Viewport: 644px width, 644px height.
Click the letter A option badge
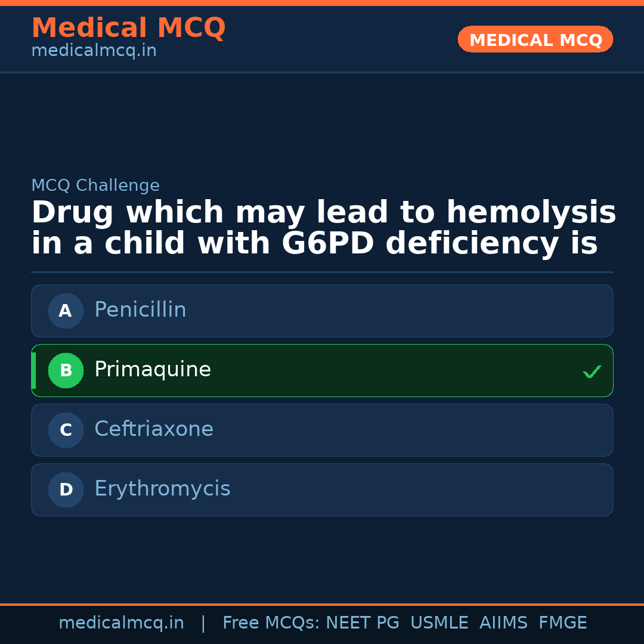pos(66,311)
